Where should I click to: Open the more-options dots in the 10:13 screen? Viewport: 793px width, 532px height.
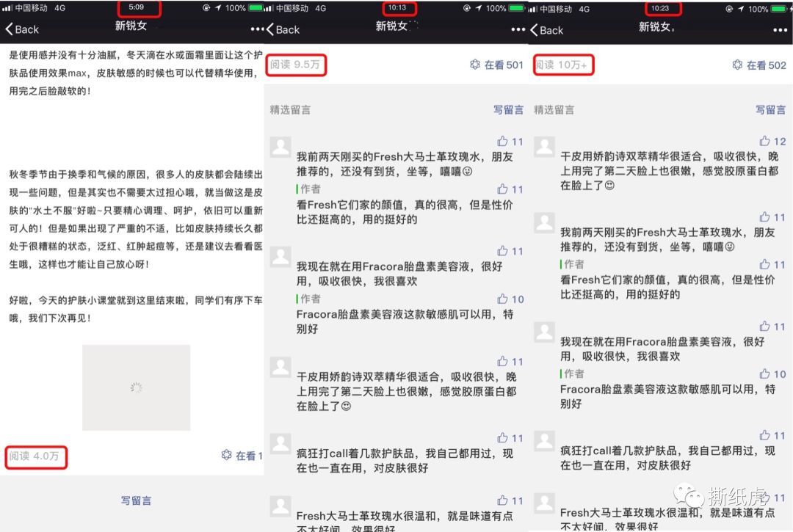518,29
